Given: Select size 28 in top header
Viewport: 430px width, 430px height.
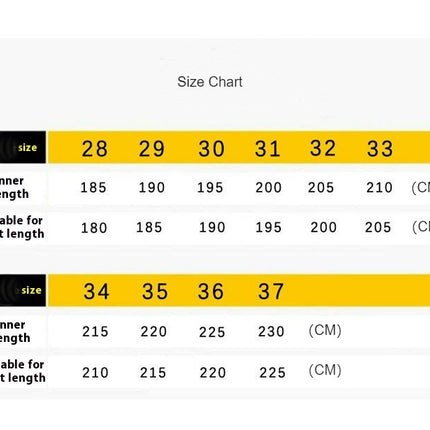Looking at the screenshot, I should (95, 149).
